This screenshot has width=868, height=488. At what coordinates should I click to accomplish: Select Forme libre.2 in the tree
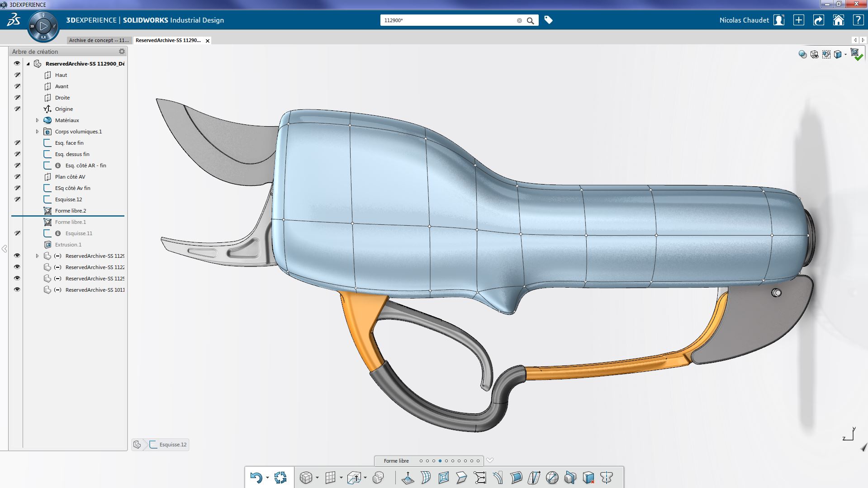click(x=71, y=211)
